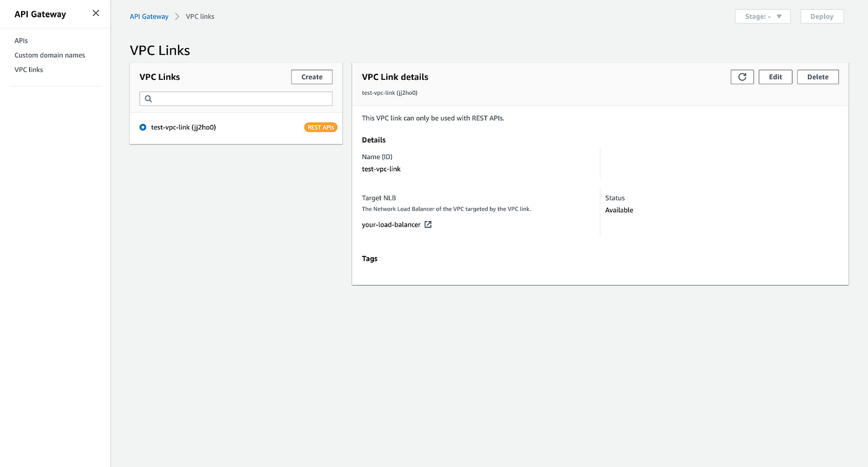Click the Status label

pos(615,198)
